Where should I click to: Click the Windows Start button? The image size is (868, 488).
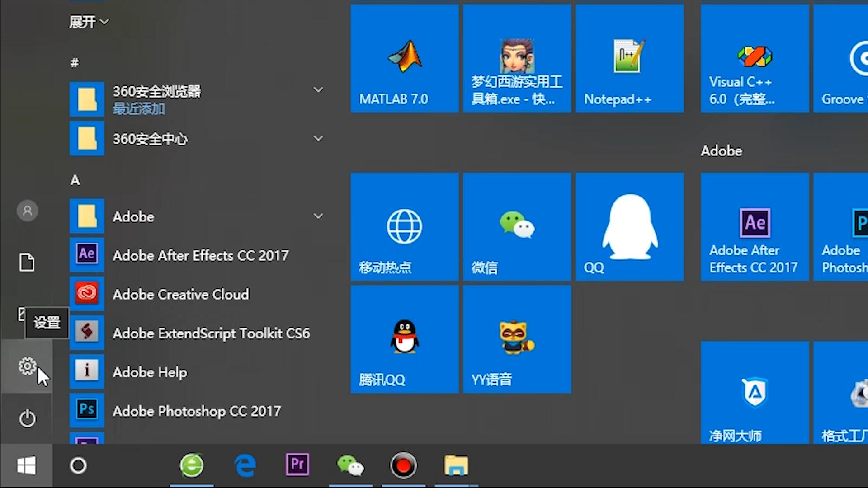click(26, 465)
